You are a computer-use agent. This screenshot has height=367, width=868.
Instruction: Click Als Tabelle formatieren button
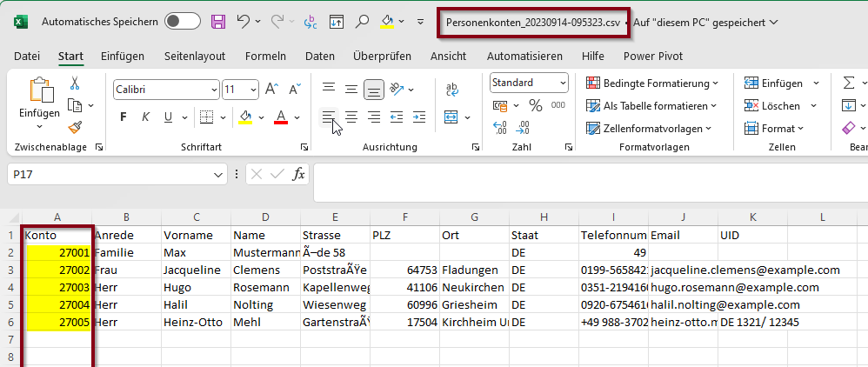[651, 105]
